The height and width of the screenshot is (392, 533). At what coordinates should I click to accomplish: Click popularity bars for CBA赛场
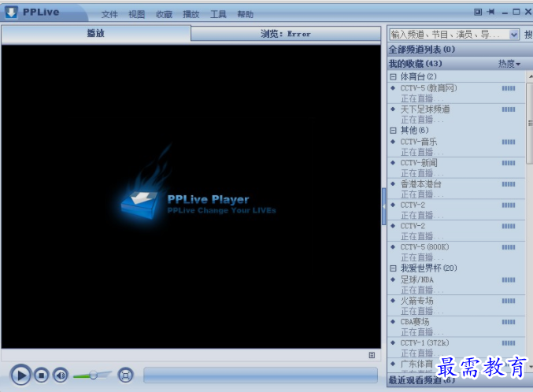pyautogui.click(x=509, y=322)
